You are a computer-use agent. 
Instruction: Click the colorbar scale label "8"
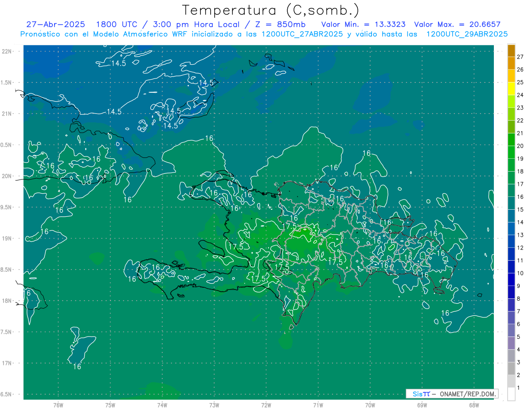tap(518, 299)
